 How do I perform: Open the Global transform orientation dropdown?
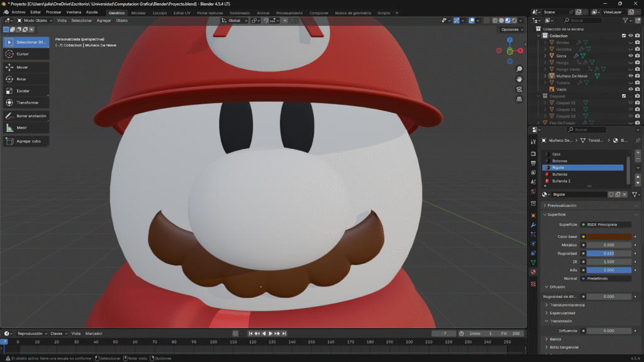coord(234,20)
